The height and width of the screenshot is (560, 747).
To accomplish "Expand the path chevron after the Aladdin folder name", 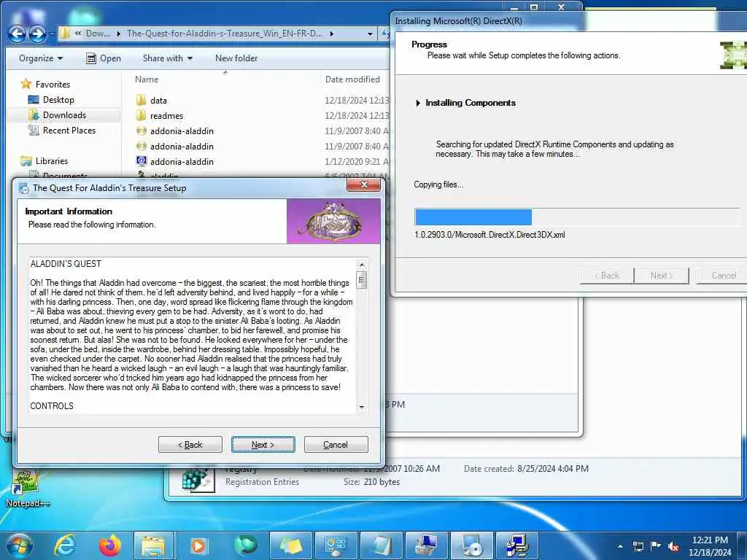I will (332, 34).
